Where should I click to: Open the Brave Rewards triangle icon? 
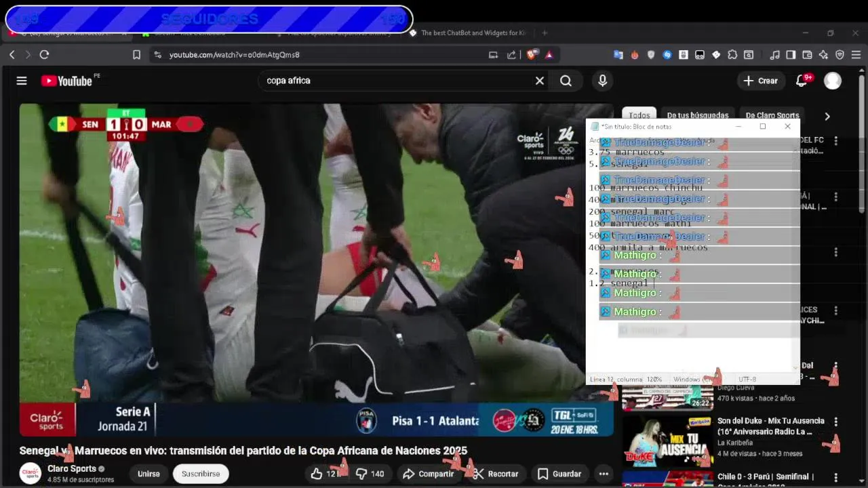click(x=549, y=55)
